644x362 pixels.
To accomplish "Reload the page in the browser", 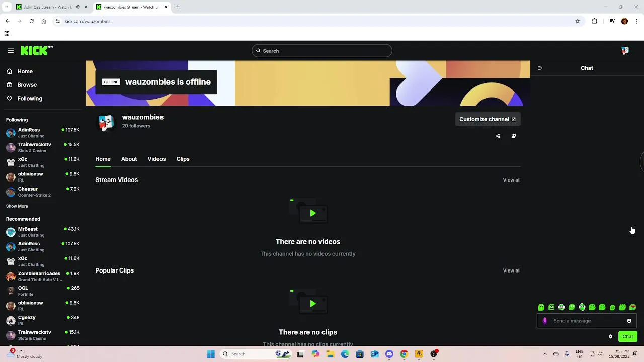I will 31,21.
